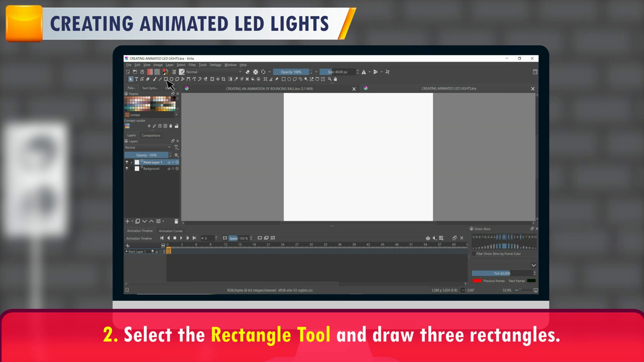The width and height of the screenshot is (644, 362).
Task: Select the Pan hand tool
Action: point(335,79)
